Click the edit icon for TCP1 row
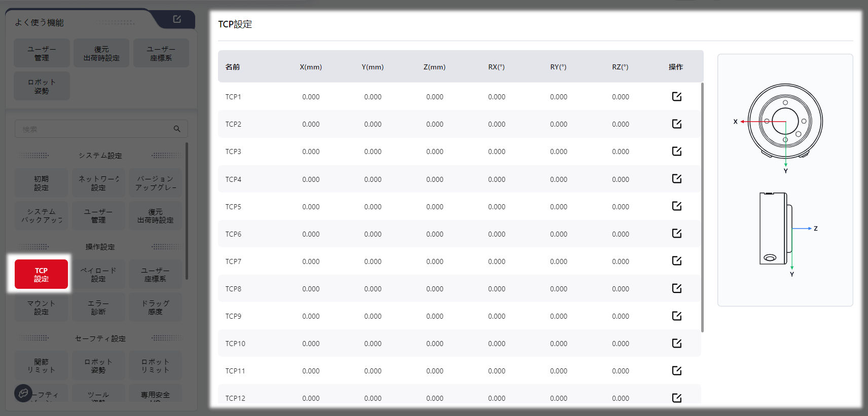868x416 pixels. click(x=676, y=96)
